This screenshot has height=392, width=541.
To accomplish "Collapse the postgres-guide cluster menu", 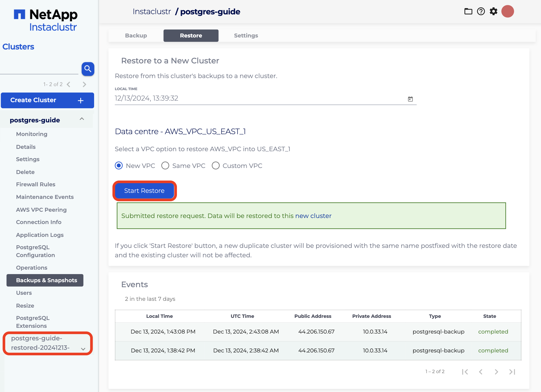I will pyautogui.click(x=82, y=119).
